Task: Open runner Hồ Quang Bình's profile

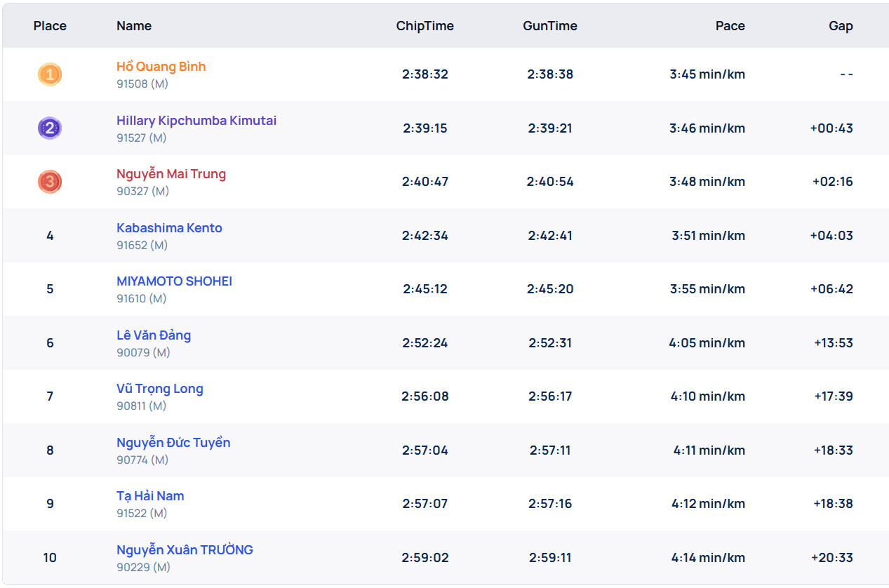Action: click(161, 67)
